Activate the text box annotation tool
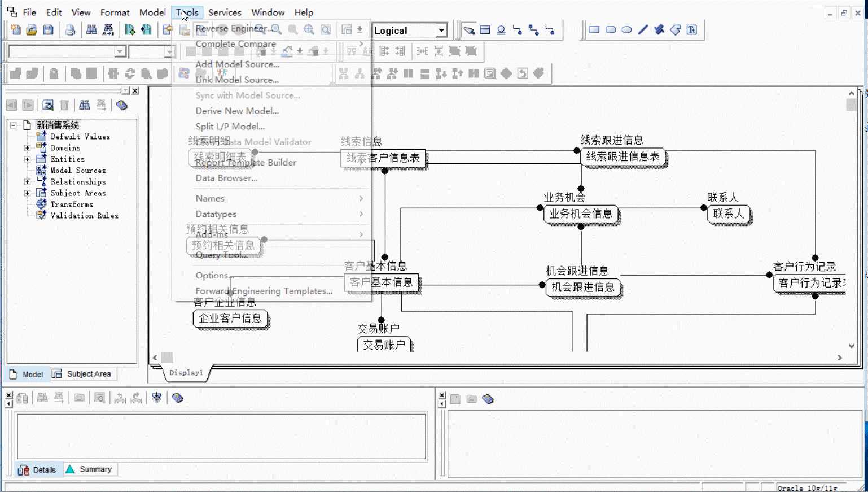The height and width of the screenshot is (492, 868). (x=692, y=30)
